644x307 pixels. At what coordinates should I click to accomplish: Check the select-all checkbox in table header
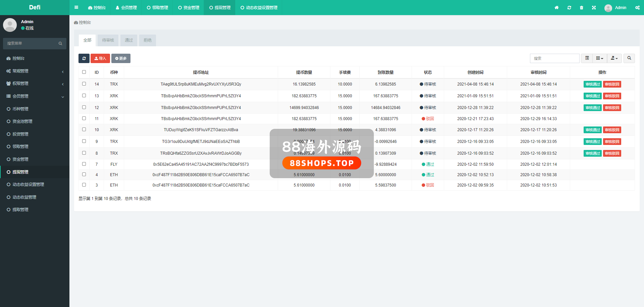84,72
